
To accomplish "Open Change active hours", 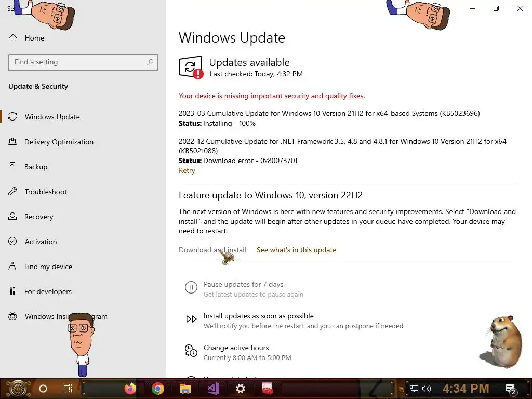I will (x=236, y=348).
